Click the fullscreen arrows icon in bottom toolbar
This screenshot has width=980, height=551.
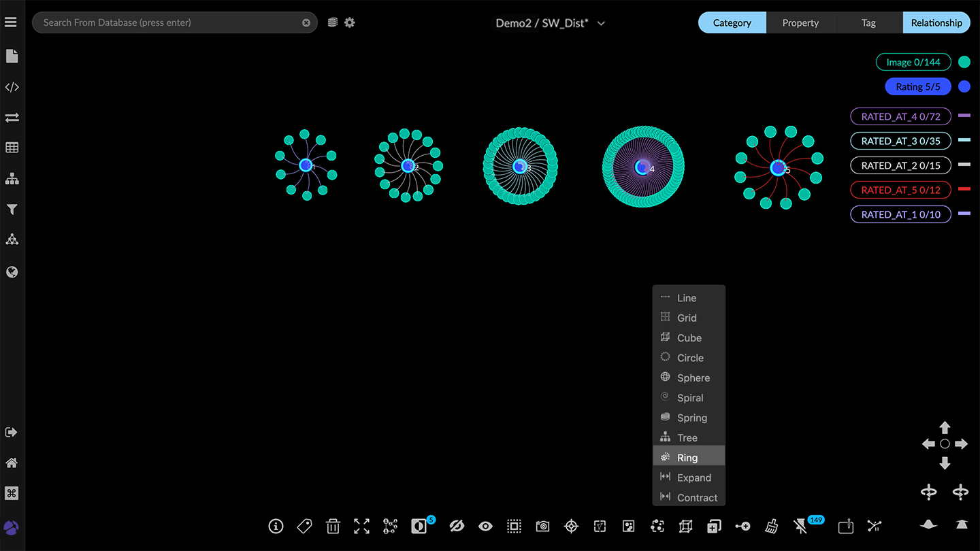click(361, 526)
